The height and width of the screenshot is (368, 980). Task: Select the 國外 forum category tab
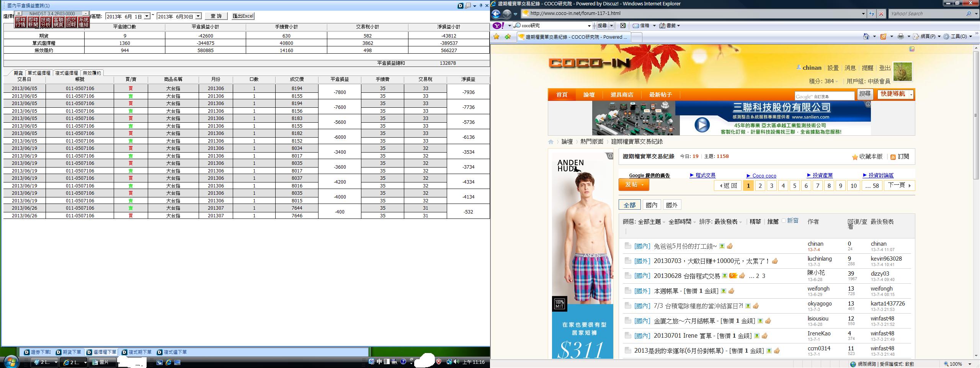click(x=671, y=205)
